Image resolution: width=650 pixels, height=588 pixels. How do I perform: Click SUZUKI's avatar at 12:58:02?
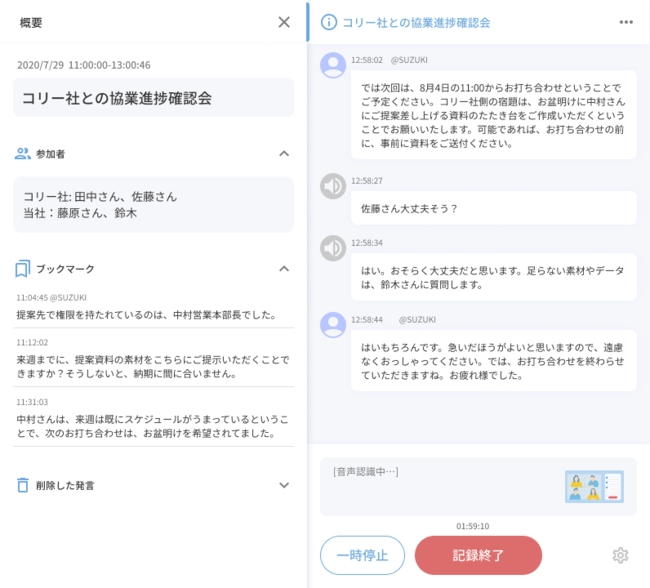pos(333,65)
